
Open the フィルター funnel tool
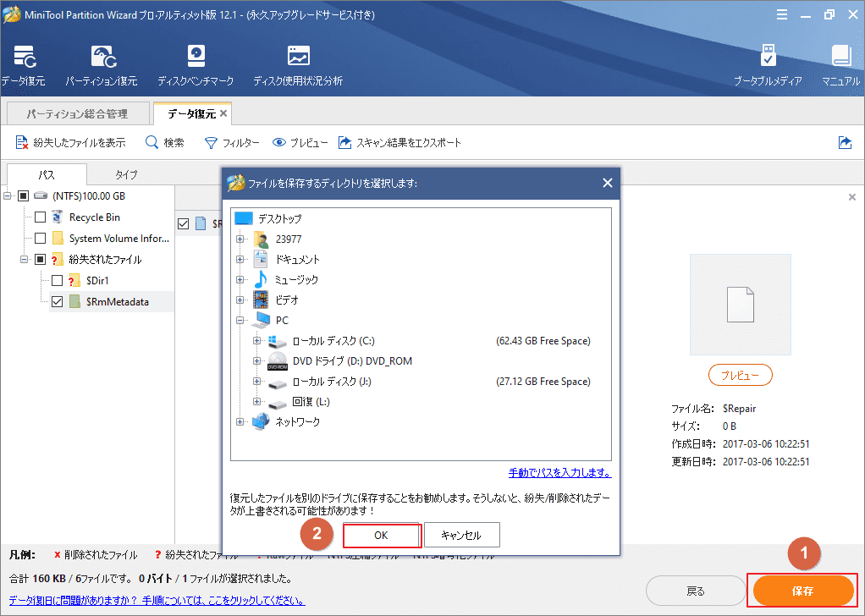point(232,143)
